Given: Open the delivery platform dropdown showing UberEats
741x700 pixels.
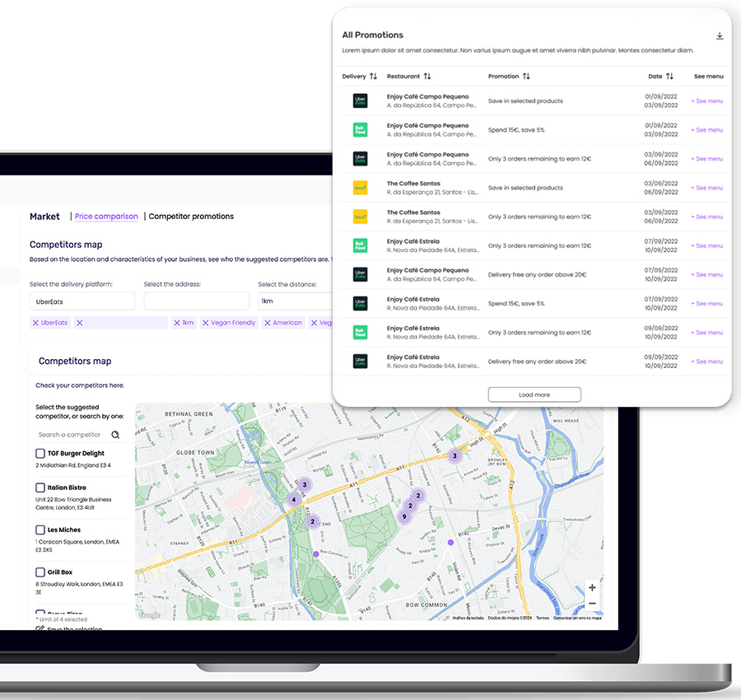Looking at the screenshot, I should 82,301.
